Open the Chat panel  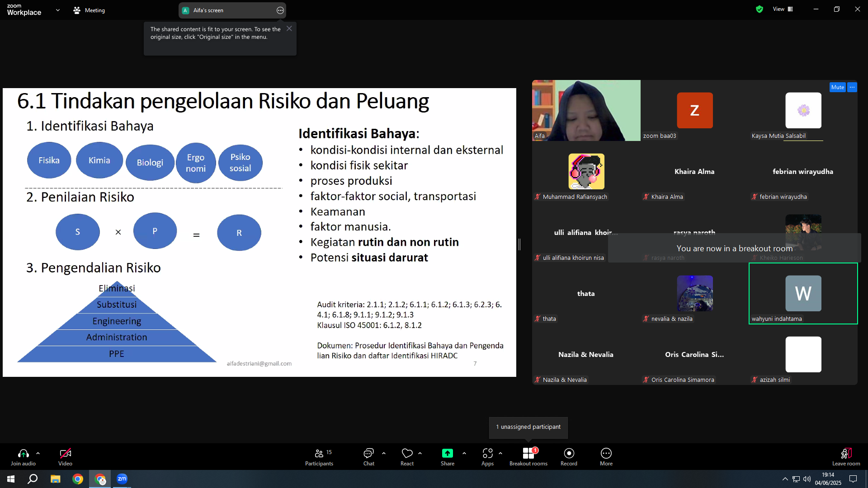coord(369,457)
